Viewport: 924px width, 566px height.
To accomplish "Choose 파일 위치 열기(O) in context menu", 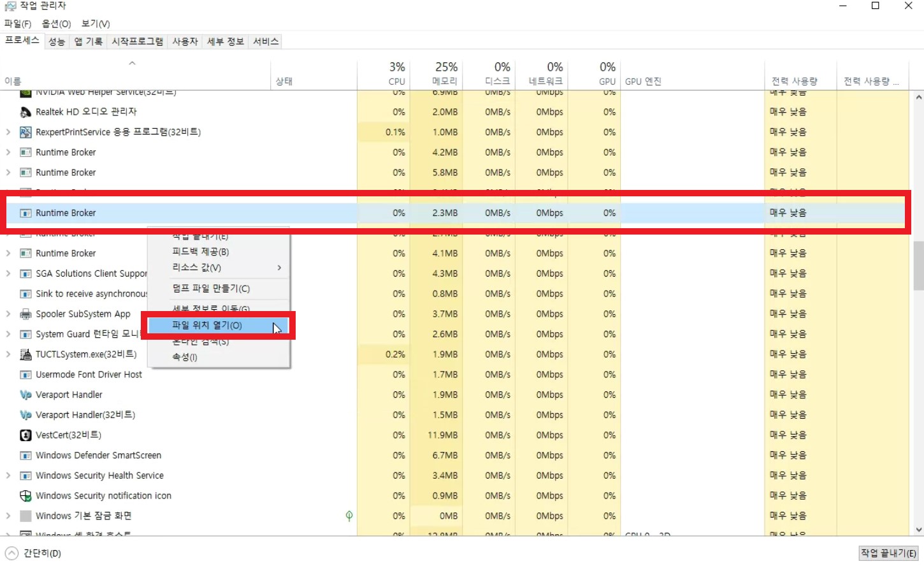I will (219, 325).
